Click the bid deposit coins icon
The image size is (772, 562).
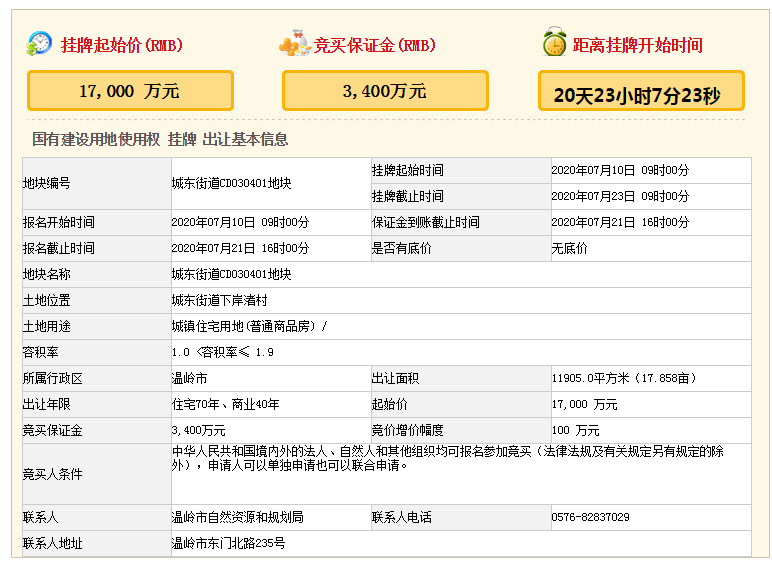click(294, 44)
